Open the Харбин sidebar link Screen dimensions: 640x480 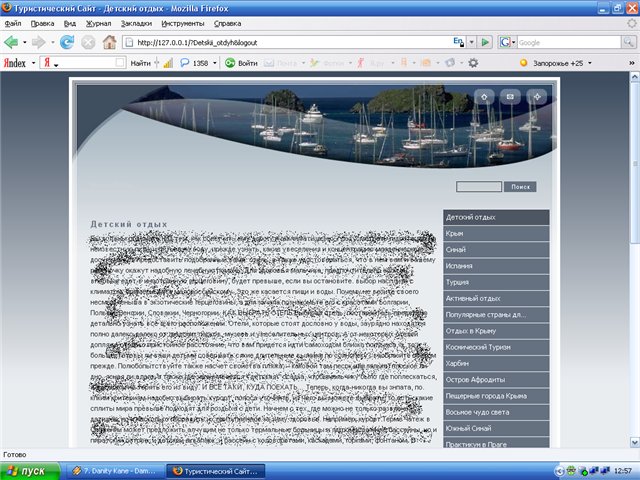496,363
